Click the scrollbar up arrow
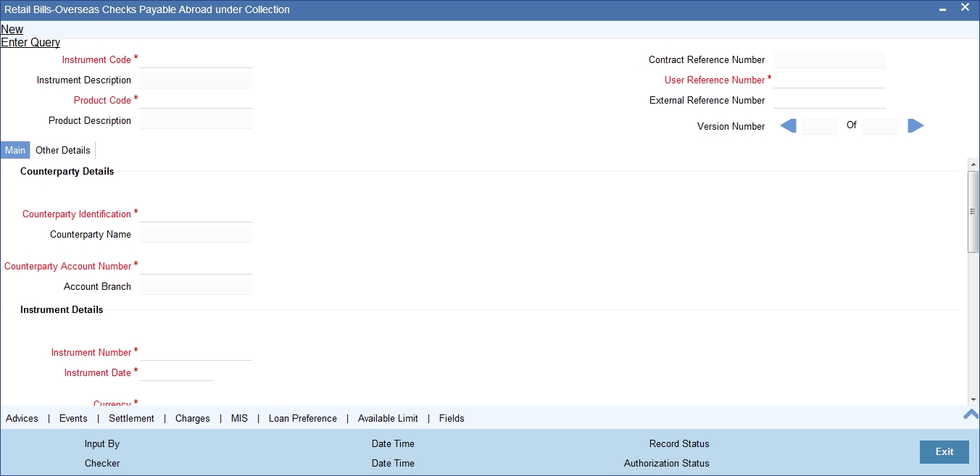The image size is (980, 476). [x=973, y=165]
